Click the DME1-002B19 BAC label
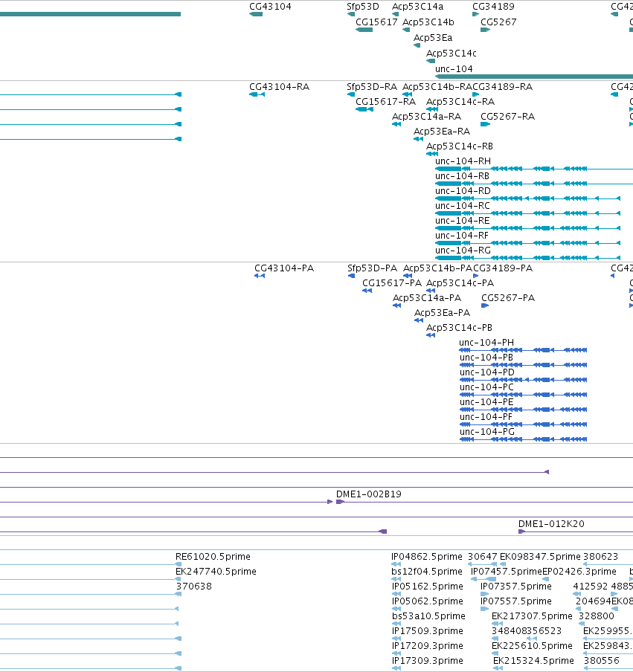The image size is (633, 672). 369,494
